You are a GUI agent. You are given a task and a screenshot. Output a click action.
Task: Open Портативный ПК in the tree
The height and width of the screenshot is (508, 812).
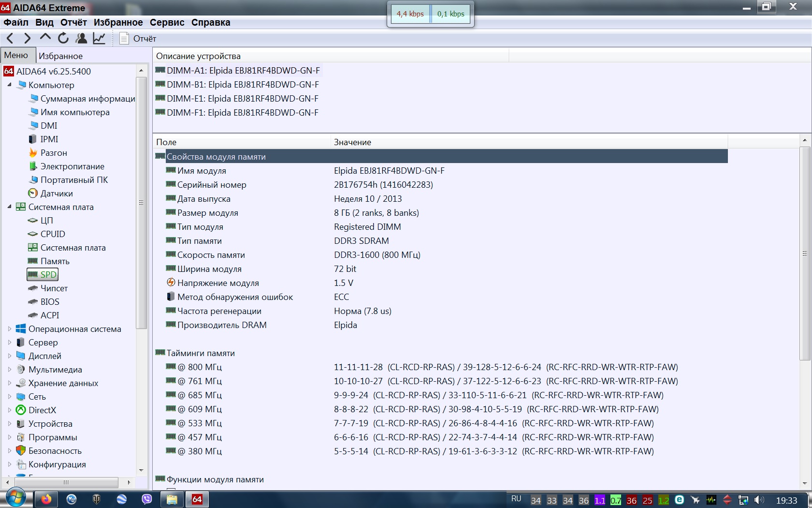coord(69,179)
